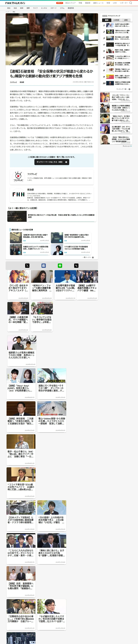Image resolution: width=138 pixels, height=644 pixels.
Task: Open 地域 in top menu
Action: tap(108, 3)
